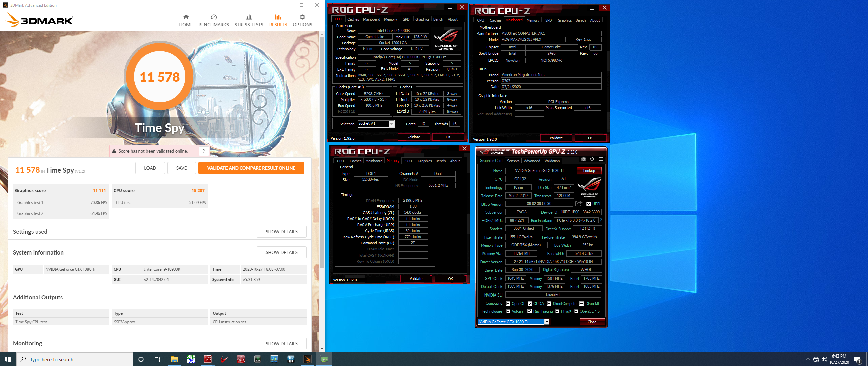
Task: Toggle the UEFI checkbox in GPU-Z
Action: (589, 204)
